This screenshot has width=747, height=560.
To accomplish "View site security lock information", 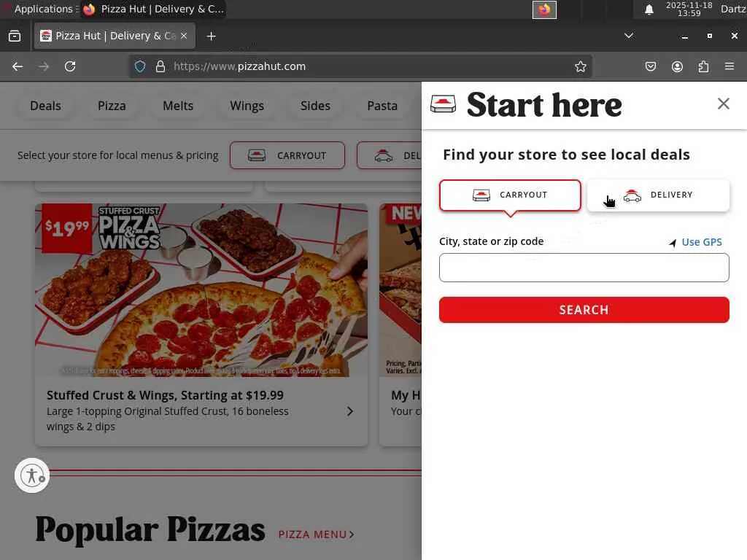I will point(160,66).
